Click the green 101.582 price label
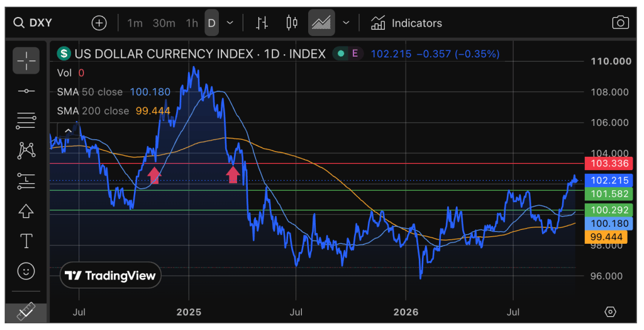The image size is (644, 330). 609,194
